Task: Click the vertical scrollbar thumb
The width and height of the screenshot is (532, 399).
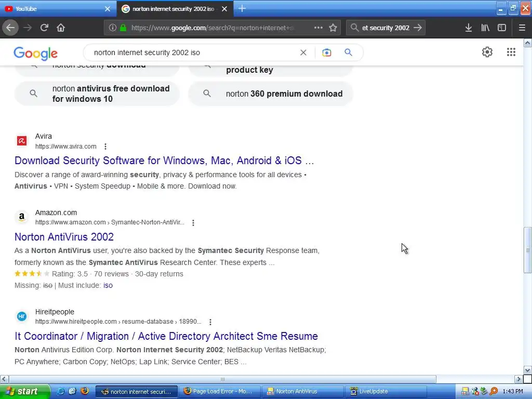Action: click(x=528, y=250)
